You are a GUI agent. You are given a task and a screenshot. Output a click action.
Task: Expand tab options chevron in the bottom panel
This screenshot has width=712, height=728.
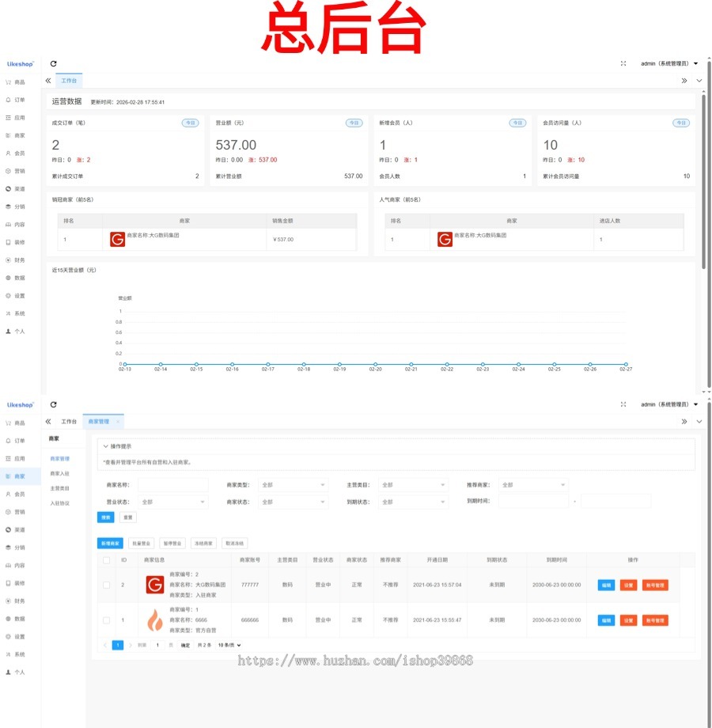pyautogui.click(x=699, y=422)
